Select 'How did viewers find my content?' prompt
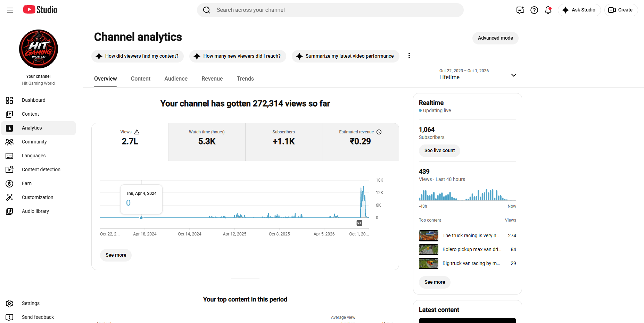The height and width of the screenshot is (323, 644). pyautogui.click(x=138, y=56)
